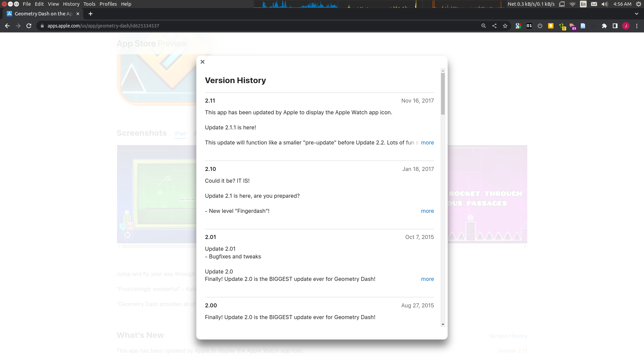Open the History menu
Screen dimensions: 644x362
pyautogui.click(x=71, y=4)
